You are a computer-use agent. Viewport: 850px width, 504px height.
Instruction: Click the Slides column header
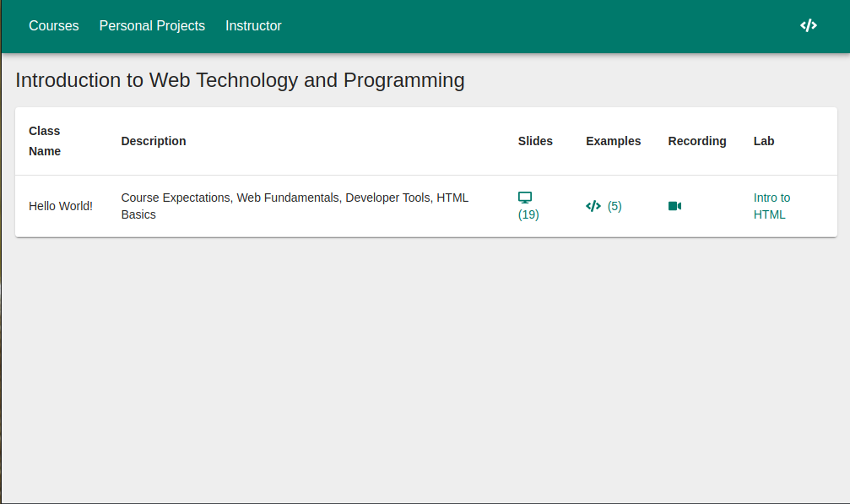click(x=535, y=141)
